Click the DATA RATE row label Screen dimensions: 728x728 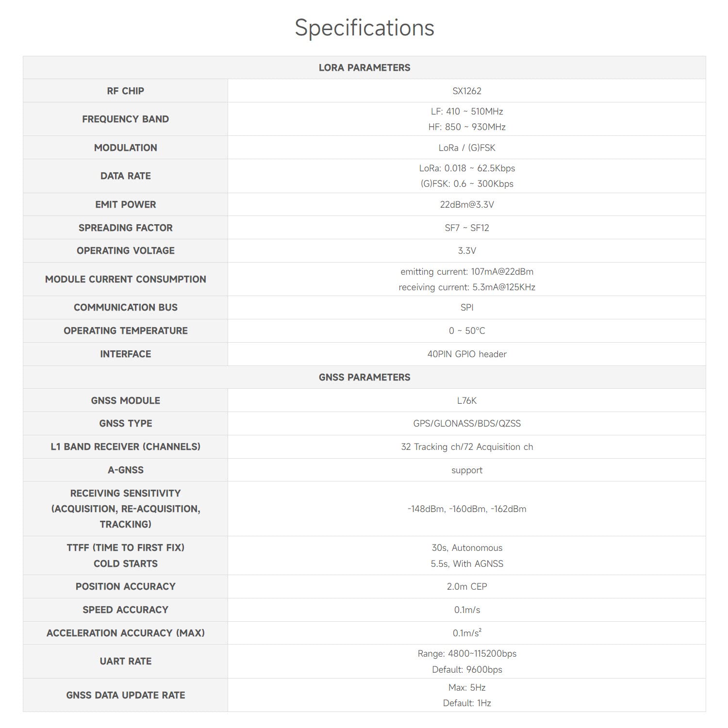[x=125, y=176]
